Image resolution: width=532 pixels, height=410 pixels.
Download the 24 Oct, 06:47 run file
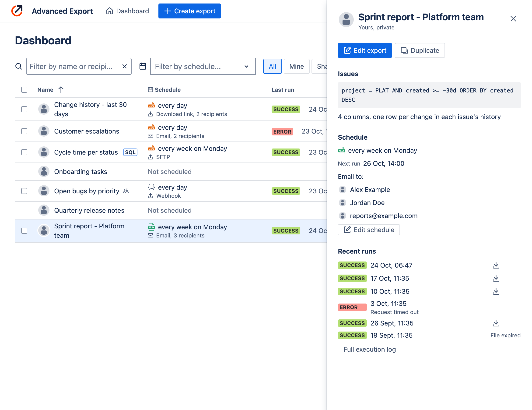[496, 265]
